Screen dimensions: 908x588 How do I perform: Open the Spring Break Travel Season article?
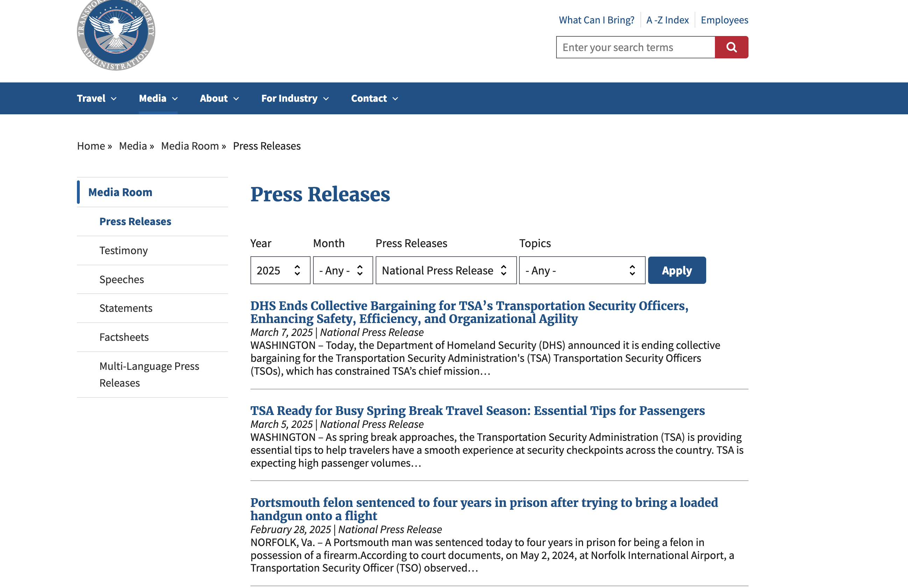point(477,411)
